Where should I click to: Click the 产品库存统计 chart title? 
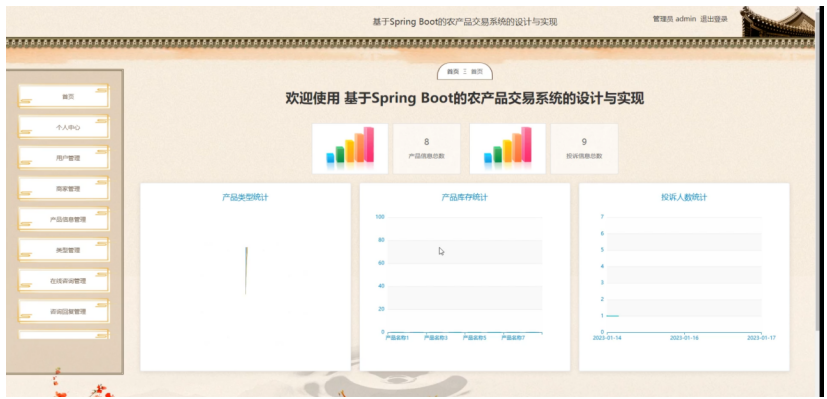[x=464, y=197]
